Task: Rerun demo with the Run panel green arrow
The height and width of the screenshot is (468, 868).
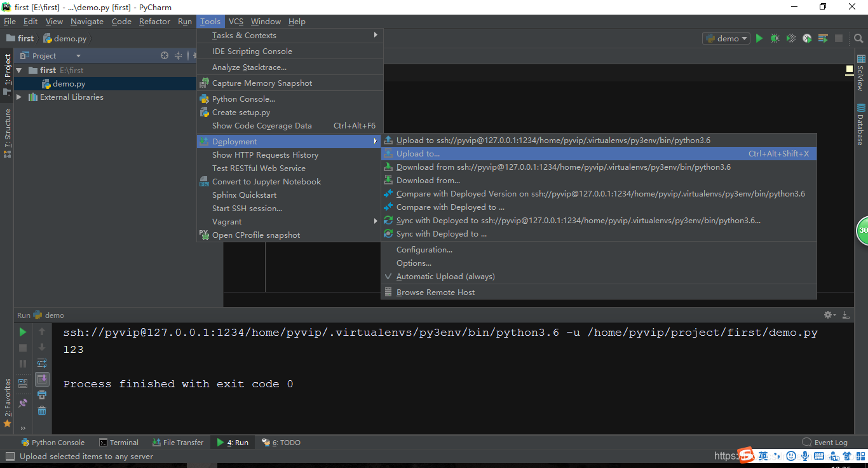Action: (23, 332)
